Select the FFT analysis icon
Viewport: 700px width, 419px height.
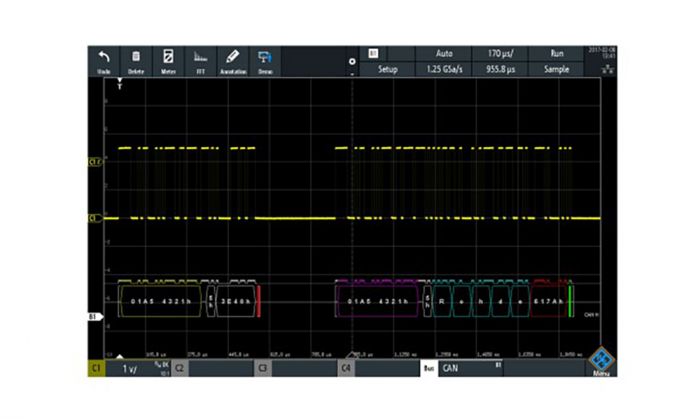tap(200, 61)
